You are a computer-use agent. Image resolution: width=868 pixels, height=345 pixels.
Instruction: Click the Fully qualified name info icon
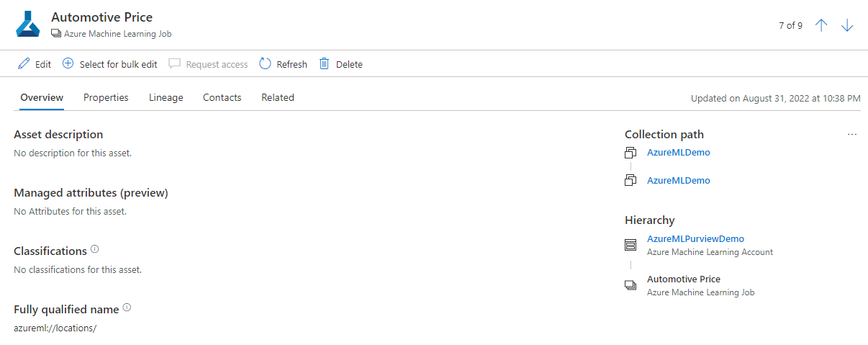pyautogui.click(x=127, y=308)
